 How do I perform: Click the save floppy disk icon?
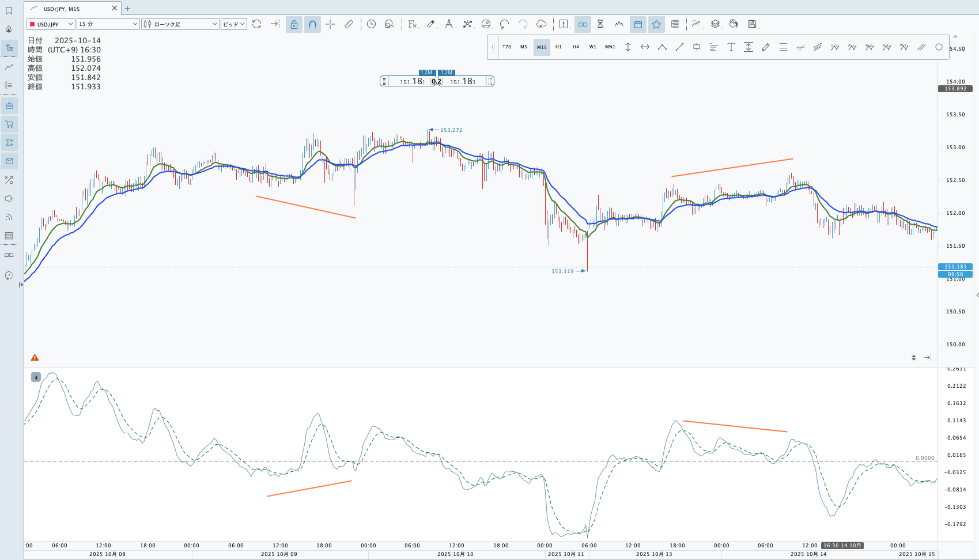click(752, 24)
